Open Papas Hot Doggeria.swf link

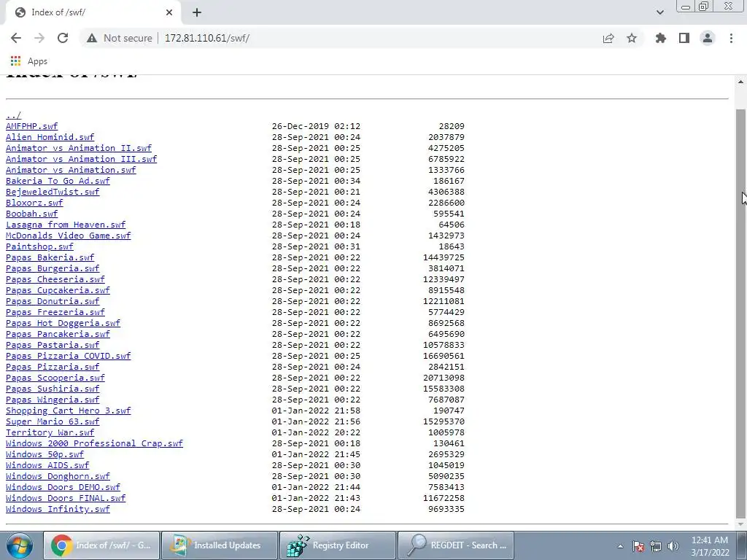point(63,323)
